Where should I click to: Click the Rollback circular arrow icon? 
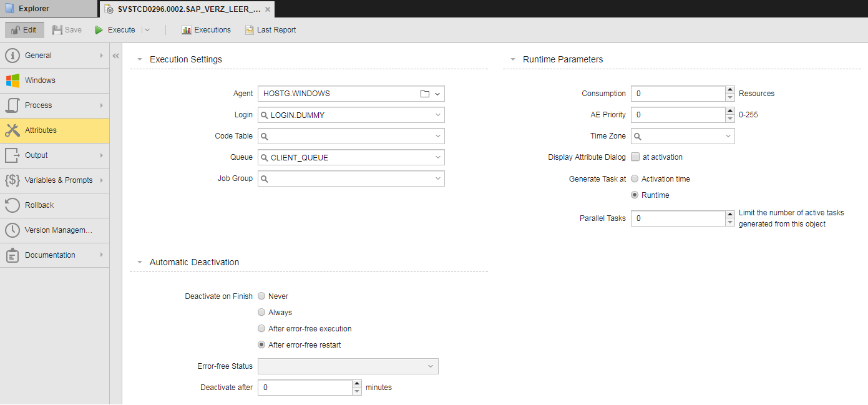12,205
